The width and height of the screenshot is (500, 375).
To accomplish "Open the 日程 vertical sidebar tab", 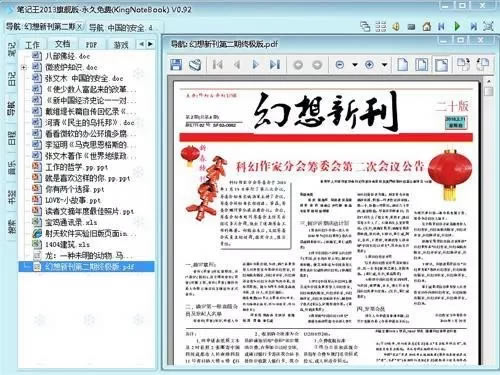I will tap(12, 138).
